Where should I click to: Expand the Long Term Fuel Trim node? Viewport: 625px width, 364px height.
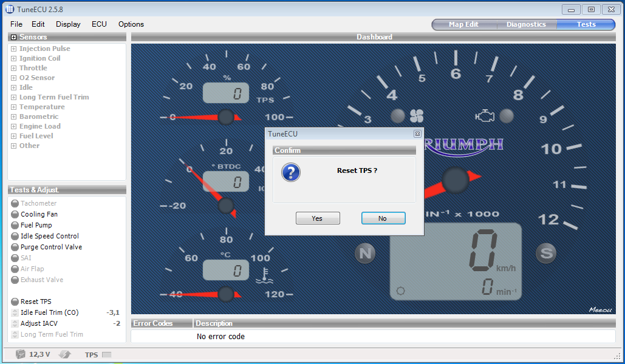click(13, 97)
